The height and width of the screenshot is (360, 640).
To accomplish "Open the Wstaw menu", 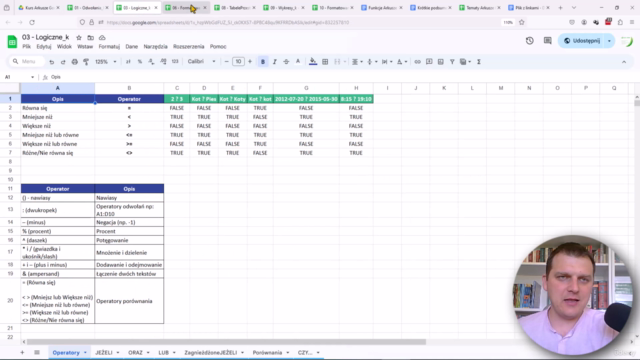I will point(85,47).
